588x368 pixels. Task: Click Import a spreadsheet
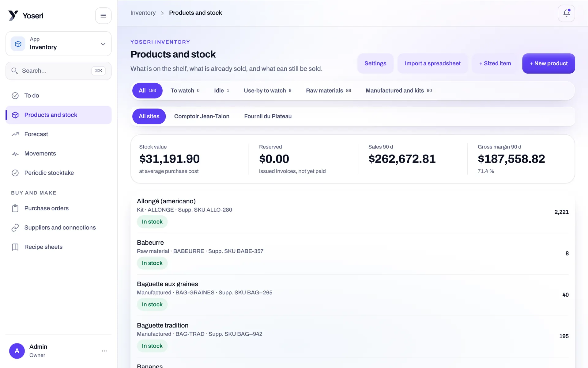click(432, 63)
